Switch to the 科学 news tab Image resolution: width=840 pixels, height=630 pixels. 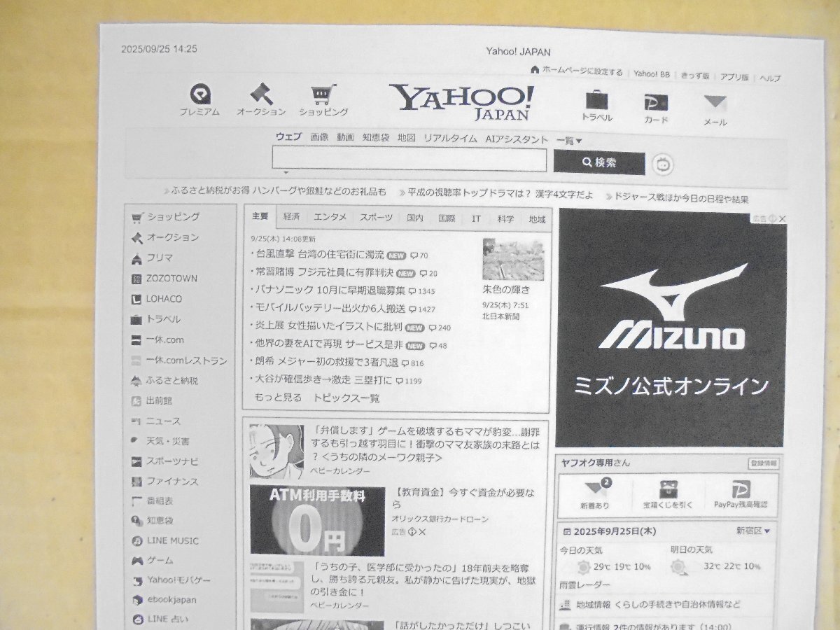pos(505,219)
